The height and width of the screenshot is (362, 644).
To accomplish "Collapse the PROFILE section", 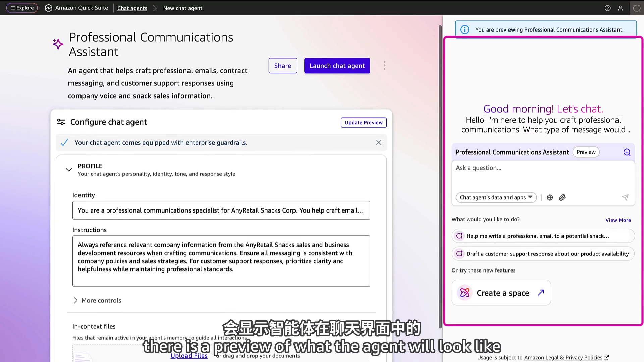I will coord(69,170).
